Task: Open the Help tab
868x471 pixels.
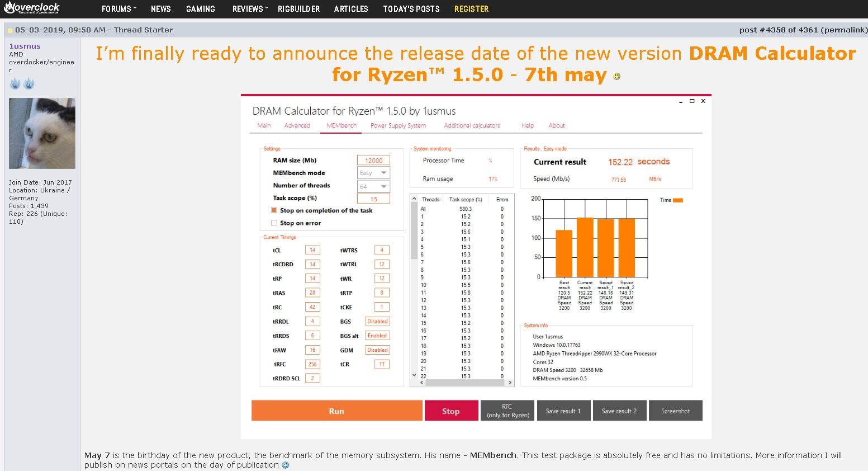Action: tap(528, 125)
